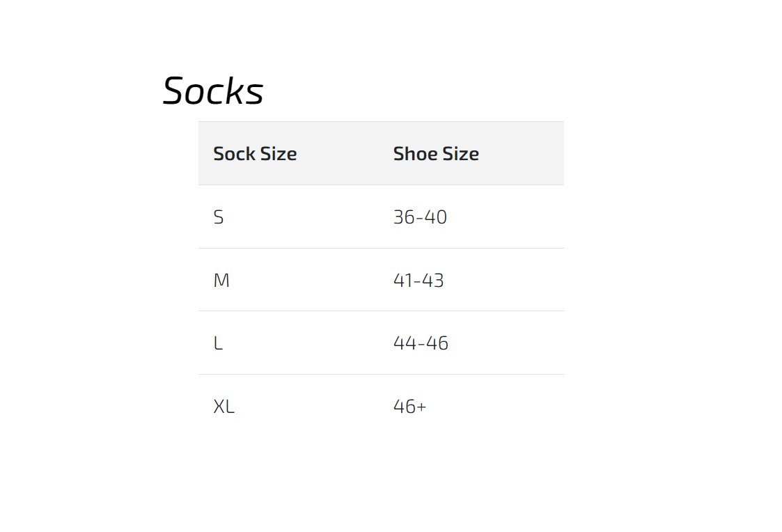The width and height of the screenshot is (782, 532).
Task: Click divider line between L and XL rows
Action: click(x=381, y=374)
